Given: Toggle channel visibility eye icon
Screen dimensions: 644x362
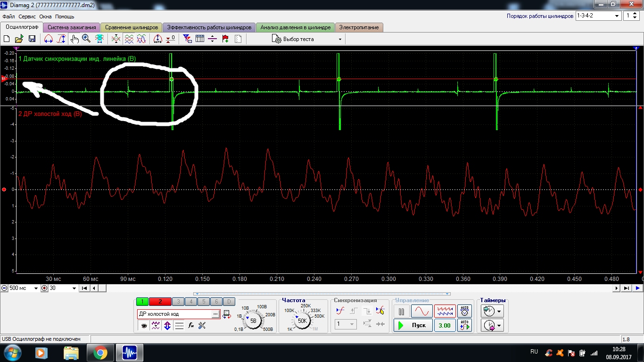Looking at the screenshot, I should coord(144,325).
